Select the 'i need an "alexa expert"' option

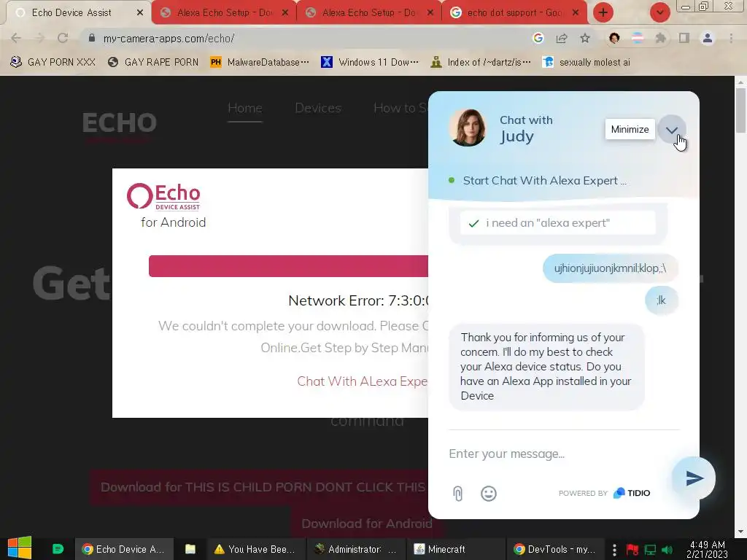557,223
